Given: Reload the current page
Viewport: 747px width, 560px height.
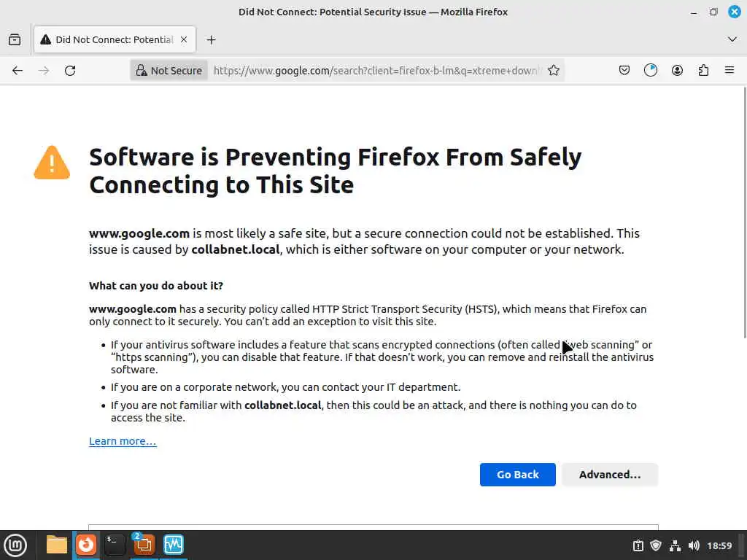Looking at the screenshot, I should coord(70,71).
